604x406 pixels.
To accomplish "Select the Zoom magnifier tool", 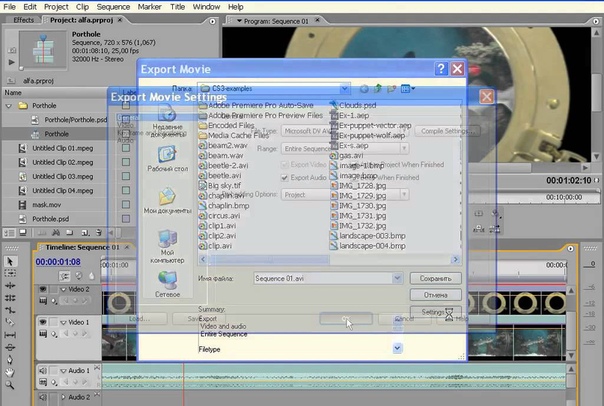I will tap(10, 385).
